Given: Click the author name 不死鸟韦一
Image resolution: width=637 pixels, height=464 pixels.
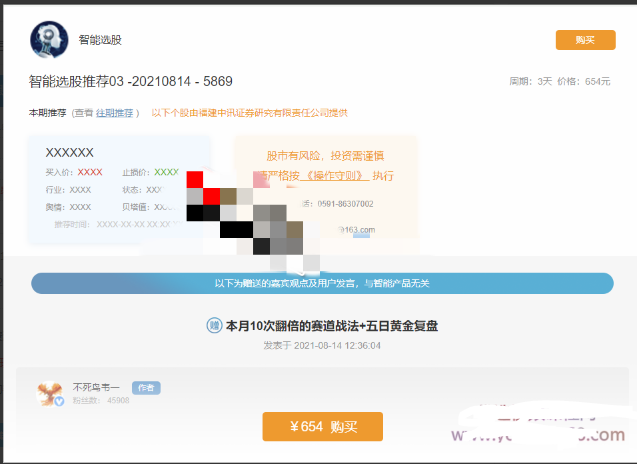Looking at the screenshot, I should (x=96, y=387).
